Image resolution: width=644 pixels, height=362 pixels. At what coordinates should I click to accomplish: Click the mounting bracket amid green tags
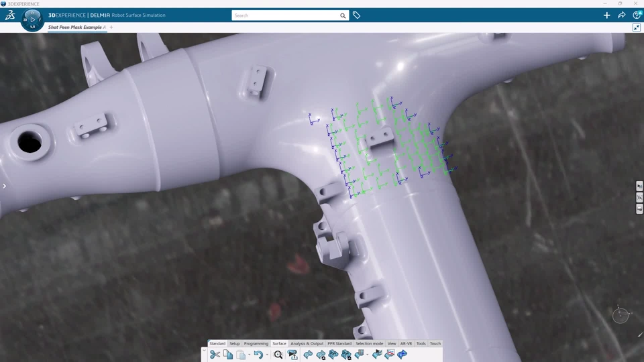click(x=378, y=139)
